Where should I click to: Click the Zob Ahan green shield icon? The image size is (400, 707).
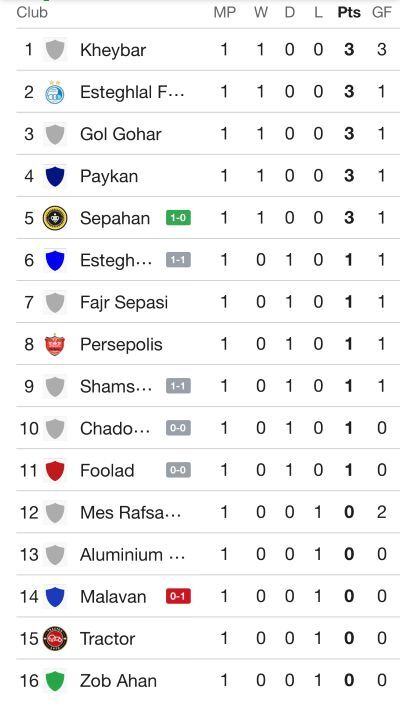(x=55, y=681)
